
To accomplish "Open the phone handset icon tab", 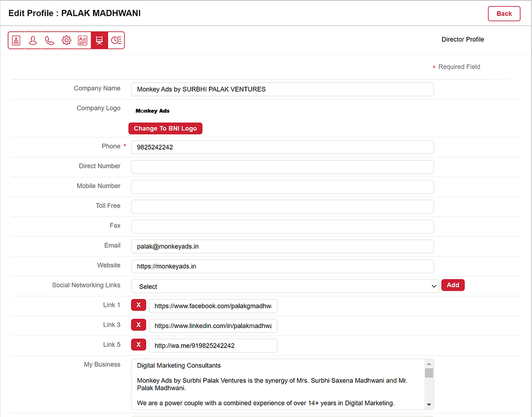I will 49,41.
